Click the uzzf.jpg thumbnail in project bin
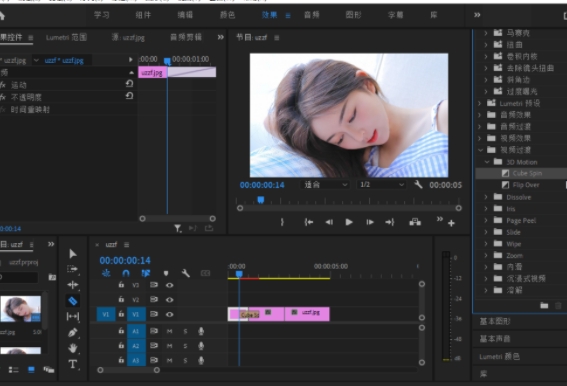This screenshot has width=567, height=386. 21,309
